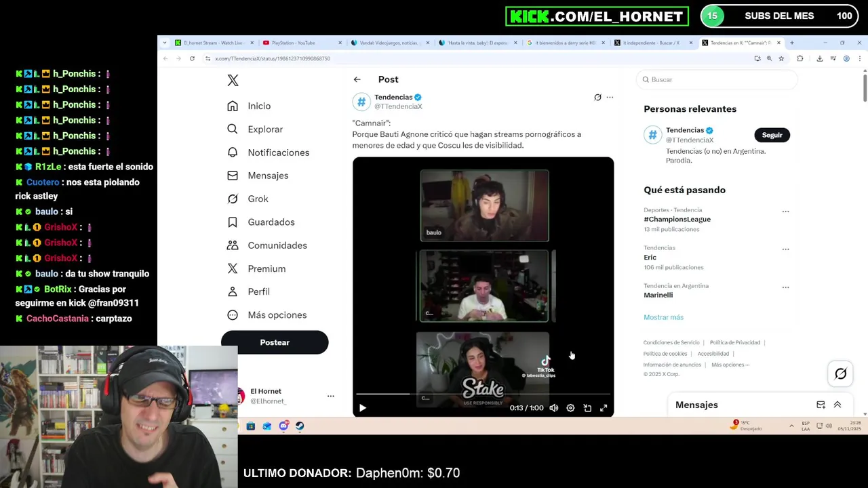868x488 pixels.
Task: Open the browser extensions icon
Action: point(800,58)
